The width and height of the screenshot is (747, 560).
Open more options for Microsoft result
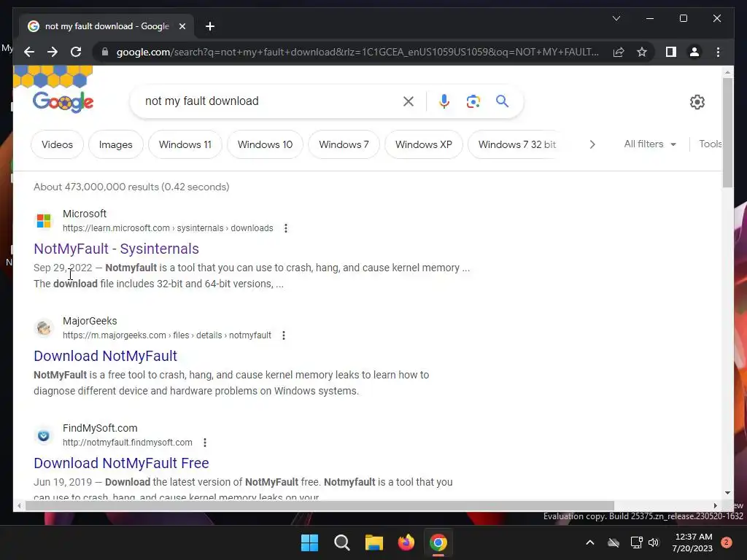pyautogui.click(x=285, y=228)
